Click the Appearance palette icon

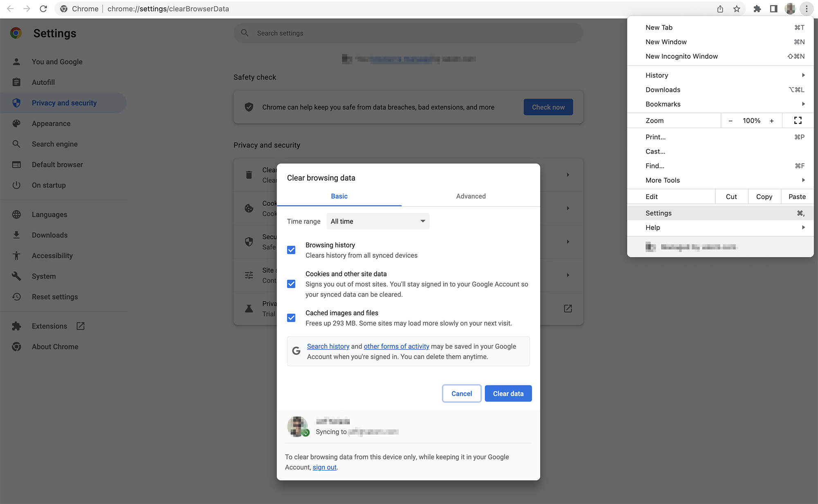click(x=16, y=123)
